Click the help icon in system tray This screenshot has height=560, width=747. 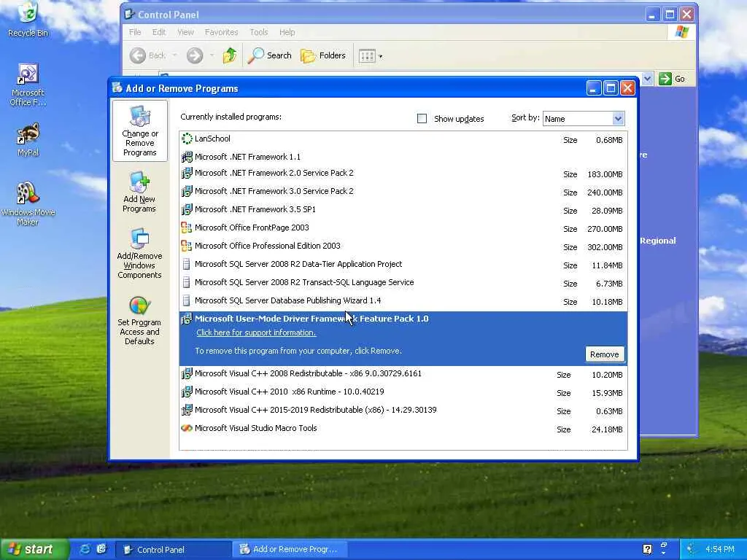click(648, 549)
